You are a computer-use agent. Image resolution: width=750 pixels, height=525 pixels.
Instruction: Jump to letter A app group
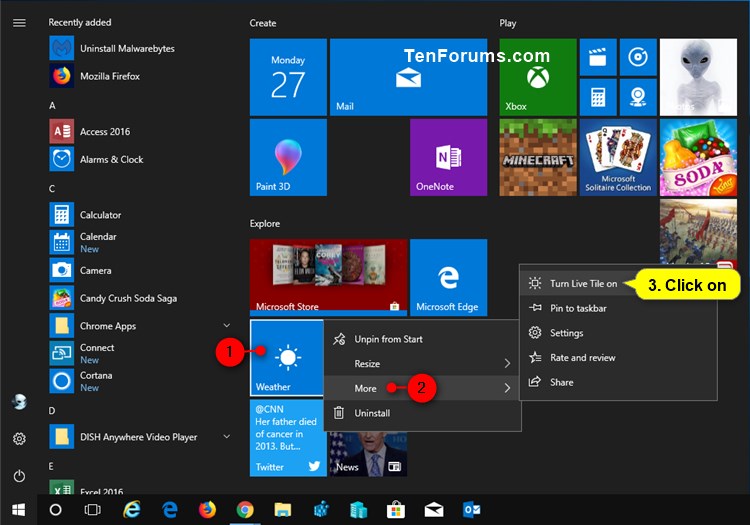[x=52, y=106]
